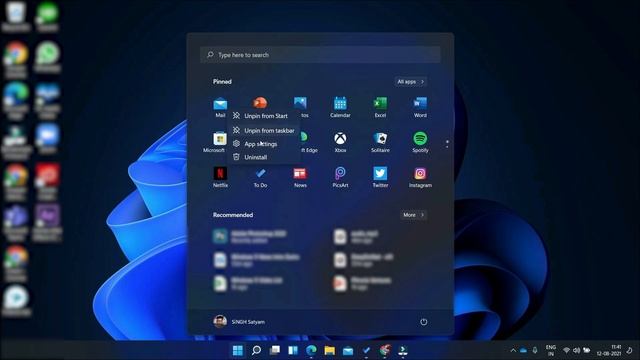
Task: Open To Do in the pinned grid
Action: pos(260,177)
